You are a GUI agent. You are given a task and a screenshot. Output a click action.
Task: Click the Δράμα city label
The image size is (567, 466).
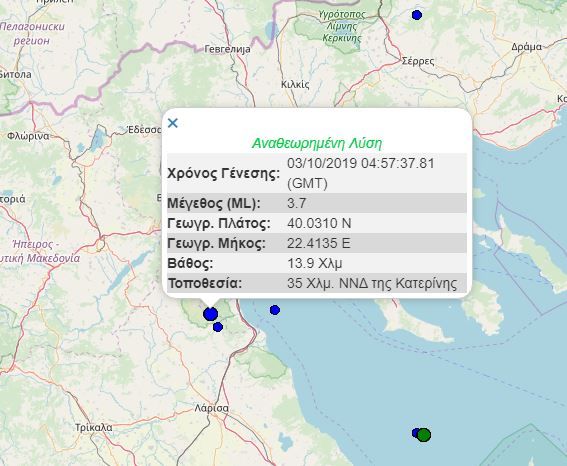tap(526, 47)
